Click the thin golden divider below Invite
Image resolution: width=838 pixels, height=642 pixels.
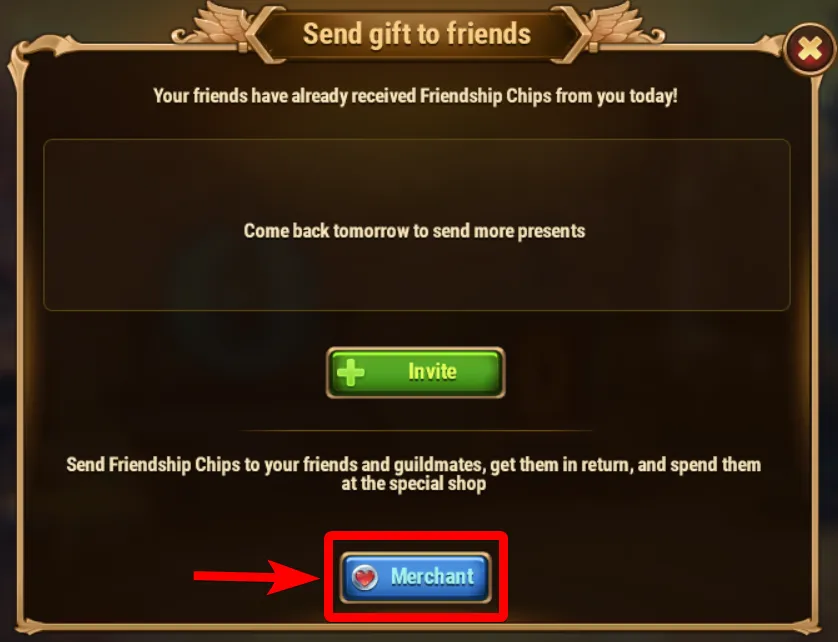coord(416,430)
